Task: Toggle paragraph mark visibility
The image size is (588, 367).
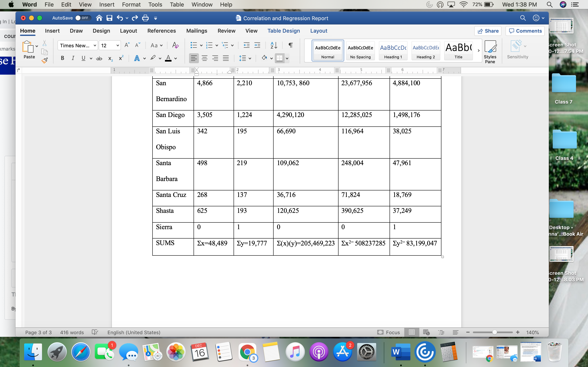Action: coord(291,45)
